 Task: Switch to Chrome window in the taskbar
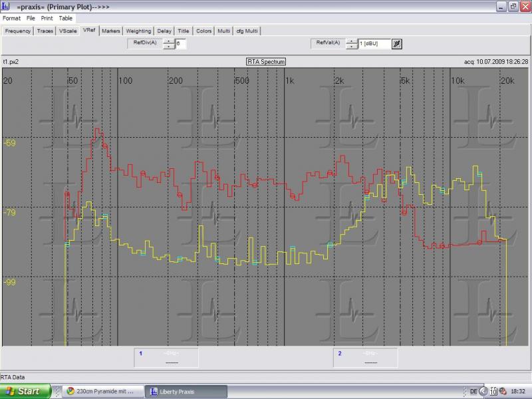[x=102, y=391]
